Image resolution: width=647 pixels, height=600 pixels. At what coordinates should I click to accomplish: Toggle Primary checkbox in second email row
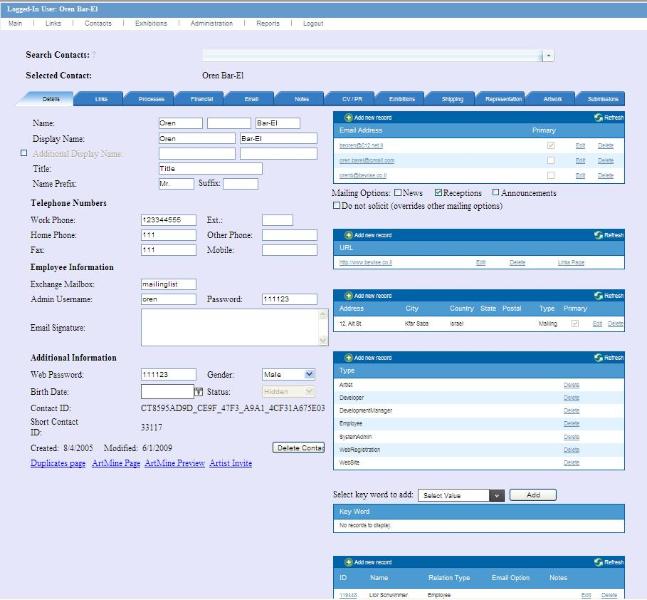[550, 160]
